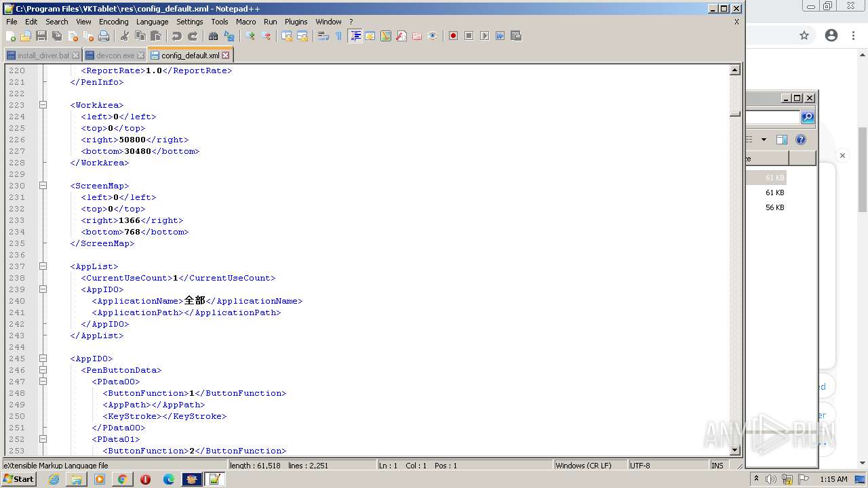Click the volume icon in system tray

[x=771, y=479]
